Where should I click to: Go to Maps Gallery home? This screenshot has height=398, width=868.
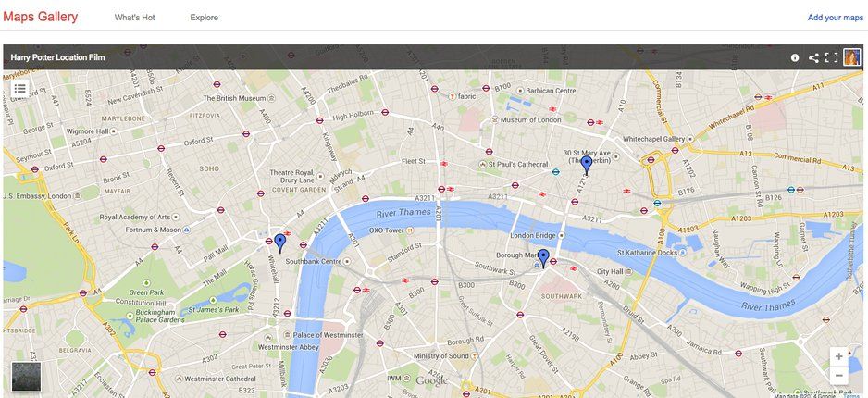41,17
